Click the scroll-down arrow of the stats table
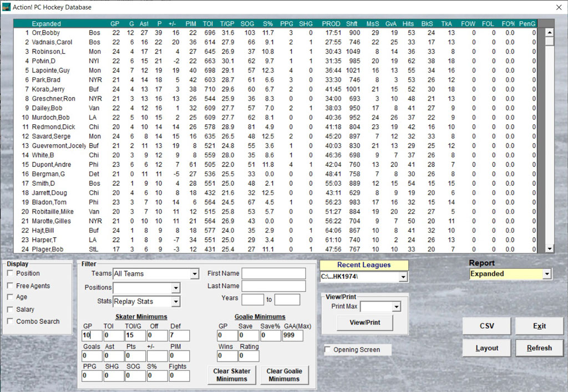Screen dimensions: 568x392 549,249
